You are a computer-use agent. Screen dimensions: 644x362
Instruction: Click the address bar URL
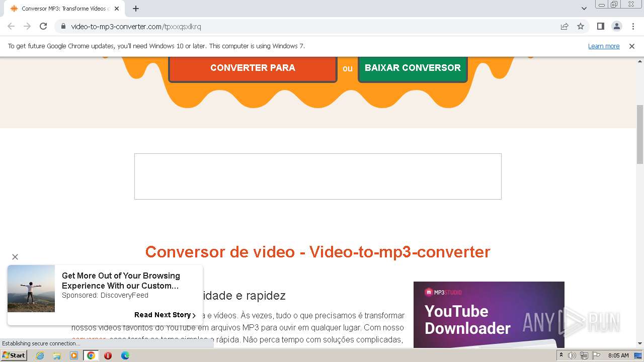(x=136, y=26)
